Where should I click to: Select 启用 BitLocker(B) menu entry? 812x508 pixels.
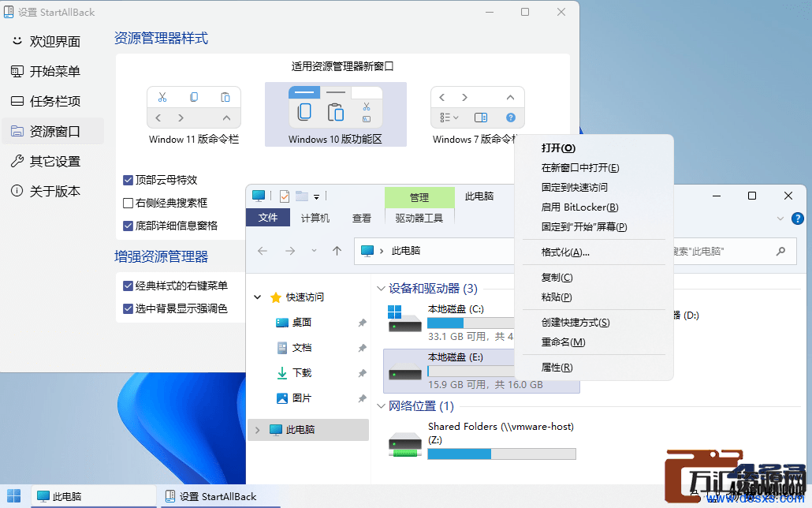594,207
